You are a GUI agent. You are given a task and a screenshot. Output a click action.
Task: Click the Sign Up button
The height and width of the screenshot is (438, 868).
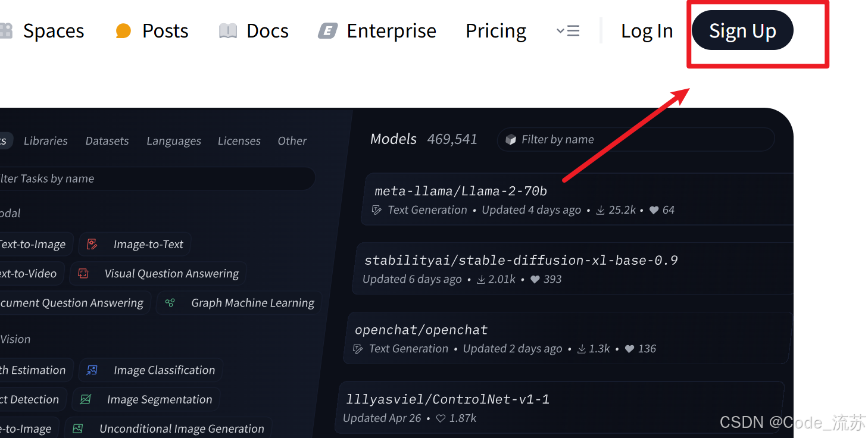click(x=742, y=30)
